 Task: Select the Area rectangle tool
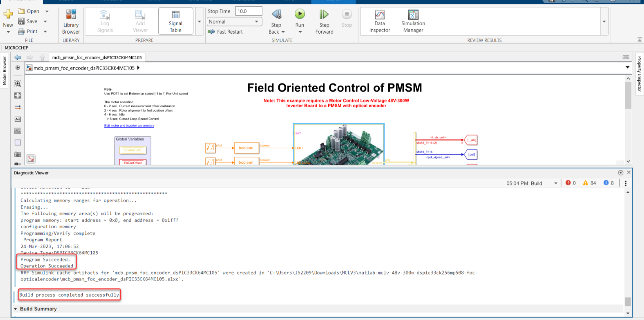(x=18, y=142)
